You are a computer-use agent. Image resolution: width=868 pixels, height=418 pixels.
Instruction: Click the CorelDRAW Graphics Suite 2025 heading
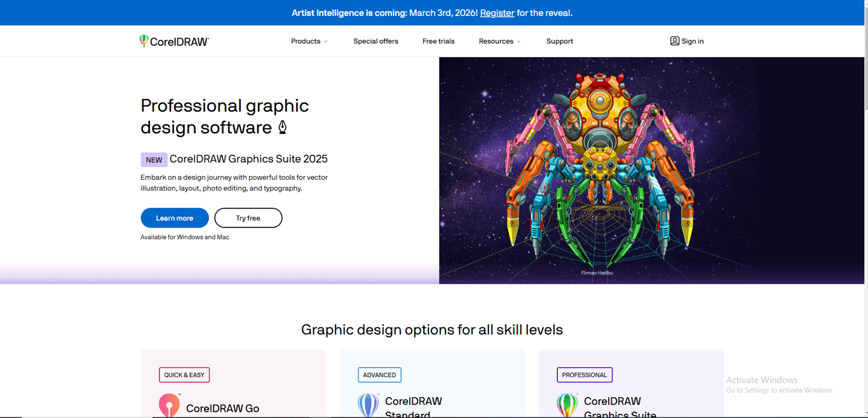tap(248, 159)
